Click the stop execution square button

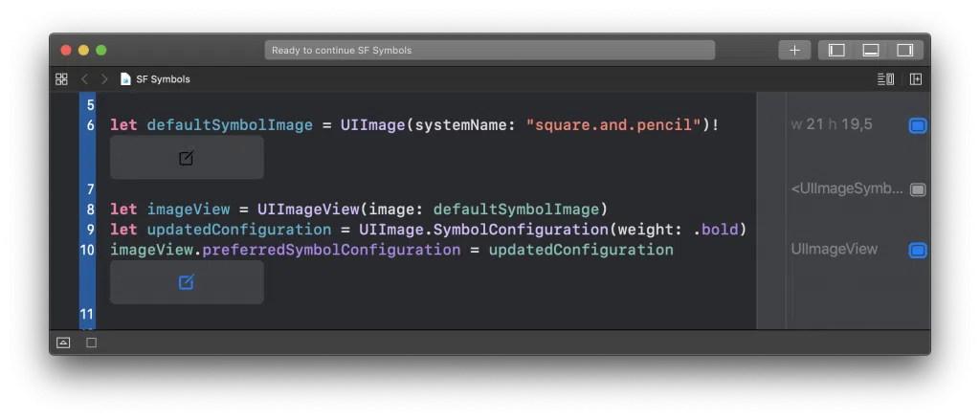[x=92, y=343]
